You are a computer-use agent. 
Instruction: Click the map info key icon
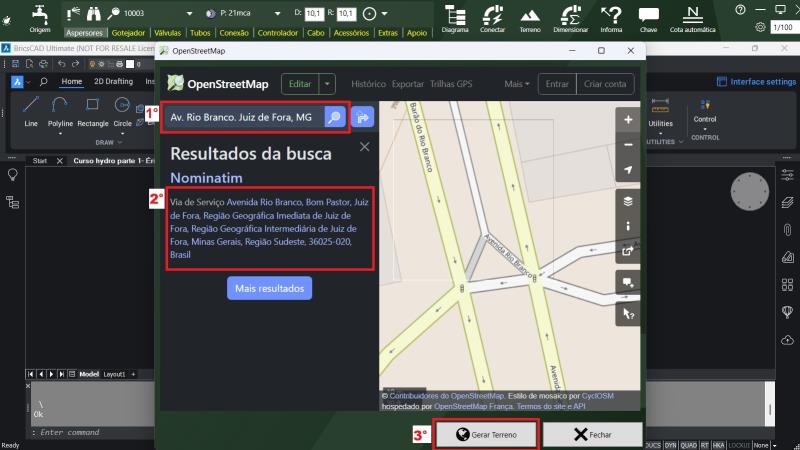[x=628, y=226]
